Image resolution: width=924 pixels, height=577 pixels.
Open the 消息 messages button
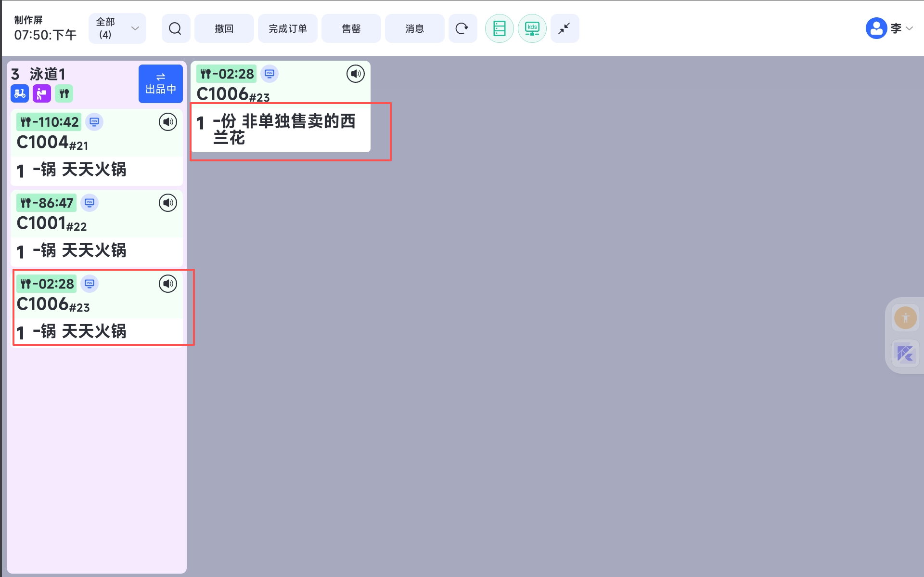(414, 28)
